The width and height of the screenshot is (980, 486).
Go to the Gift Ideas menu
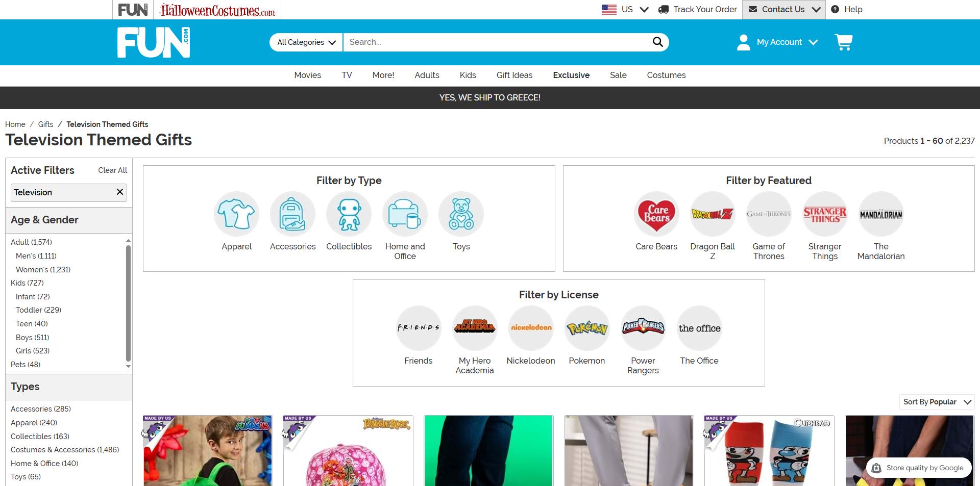(x=514, y=75)
